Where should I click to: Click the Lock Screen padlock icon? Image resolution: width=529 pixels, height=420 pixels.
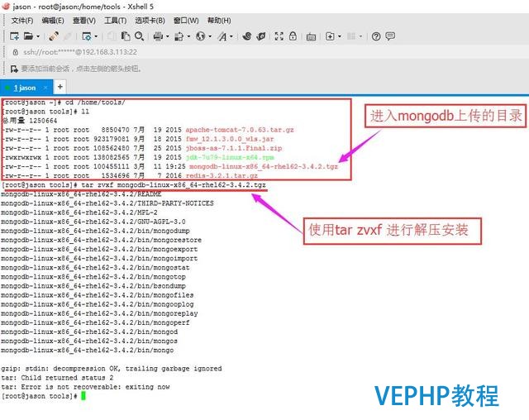click(293, 36)
